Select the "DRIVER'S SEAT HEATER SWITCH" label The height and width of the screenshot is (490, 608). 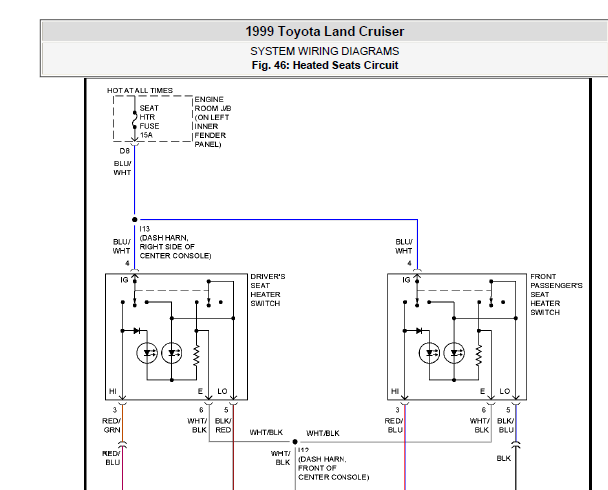pyautogui.click(x=268, y=290)
